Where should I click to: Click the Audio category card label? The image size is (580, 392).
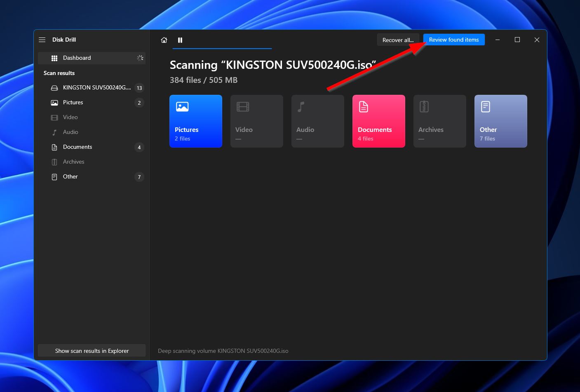click(305, 129)
